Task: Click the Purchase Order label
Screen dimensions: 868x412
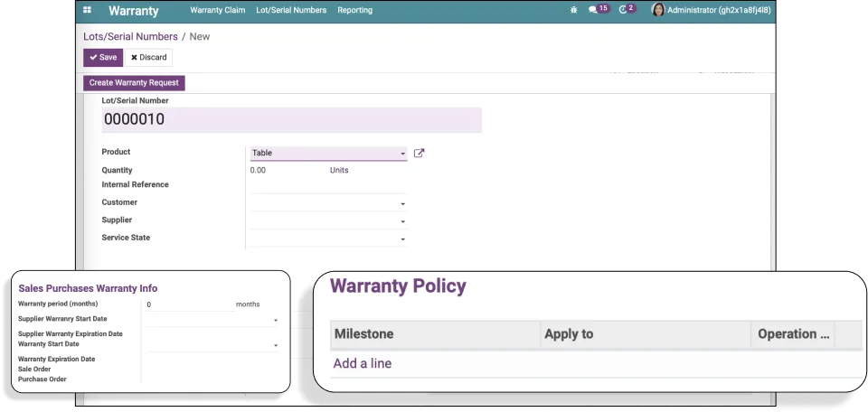Action: coord(42,379)
